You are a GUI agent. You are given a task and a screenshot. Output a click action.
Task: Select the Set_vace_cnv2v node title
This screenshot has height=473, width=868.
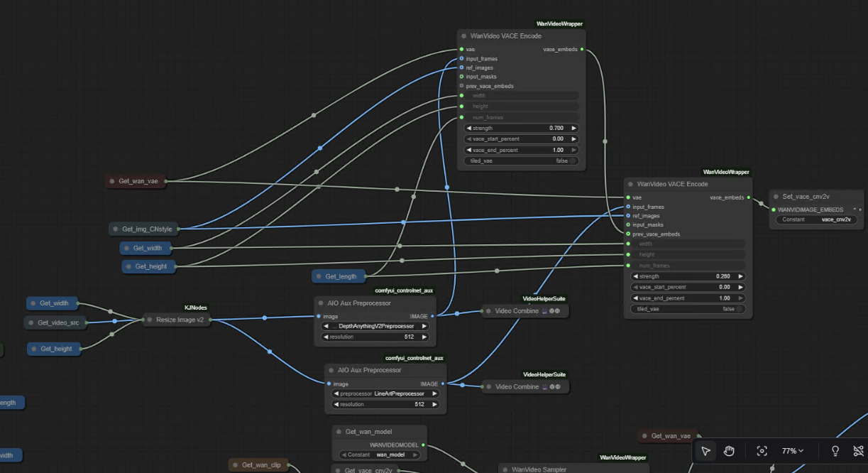tap(806, 196)
